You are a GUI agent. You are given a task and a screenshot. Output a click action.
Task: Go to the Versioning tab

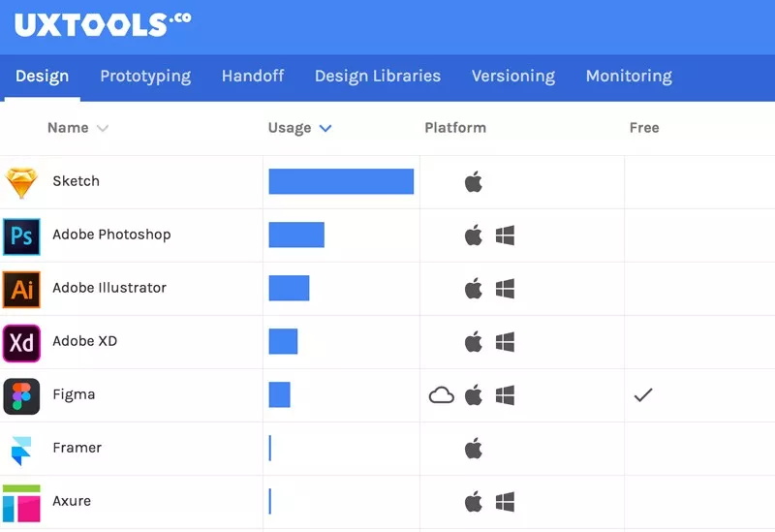513,77
